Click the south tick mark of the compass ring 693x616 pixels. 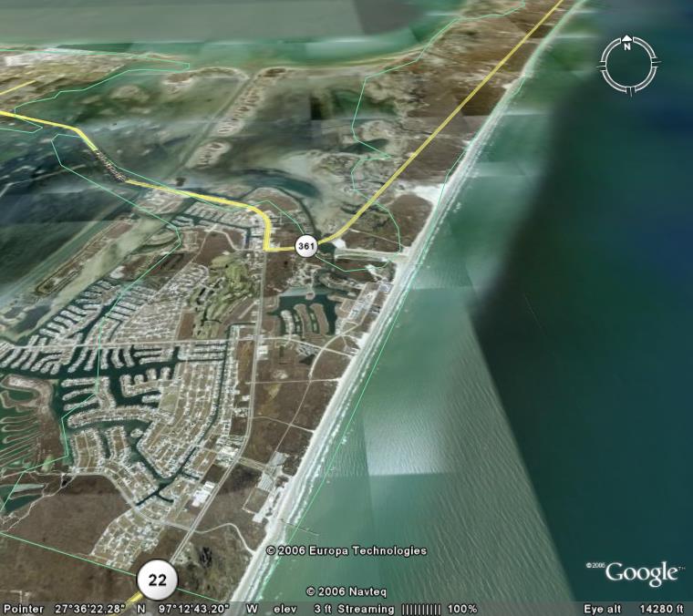627,90
